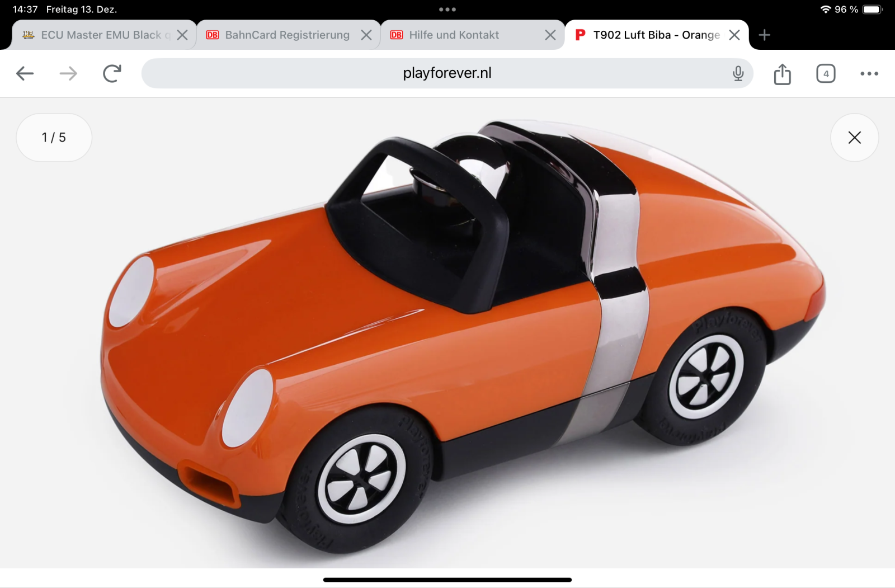Tap the date Freitag 13. Dez.
This screenshot has width=895, height=588.
82,10
